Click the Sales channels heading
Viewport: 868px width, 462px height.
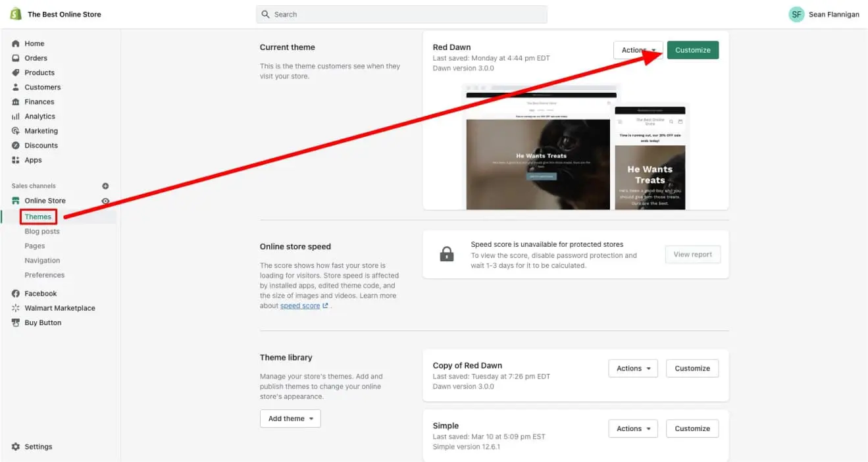click(34, 186)
